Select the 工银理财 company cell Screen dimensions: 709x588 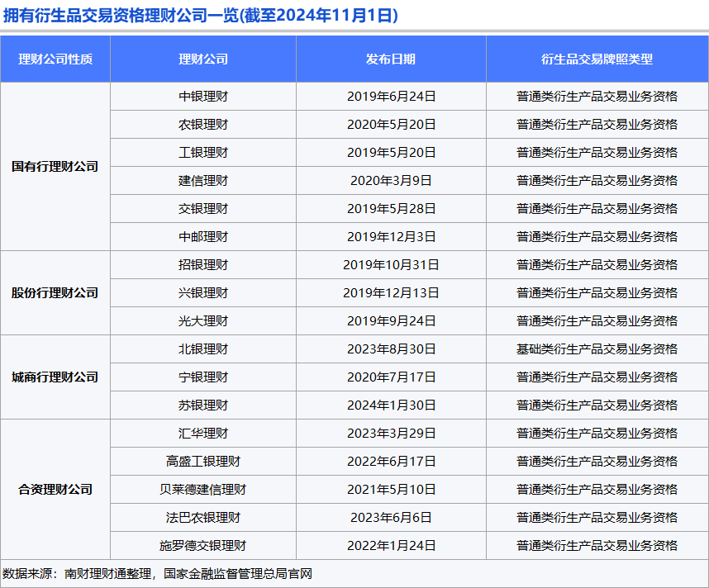click(203, 152)
